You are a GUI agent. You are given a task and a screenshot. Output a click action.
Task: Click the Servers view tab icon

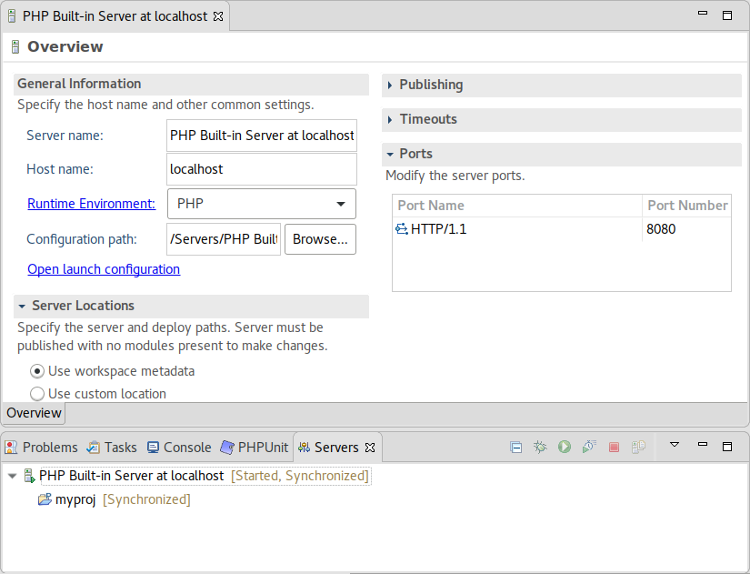[304, 447]
